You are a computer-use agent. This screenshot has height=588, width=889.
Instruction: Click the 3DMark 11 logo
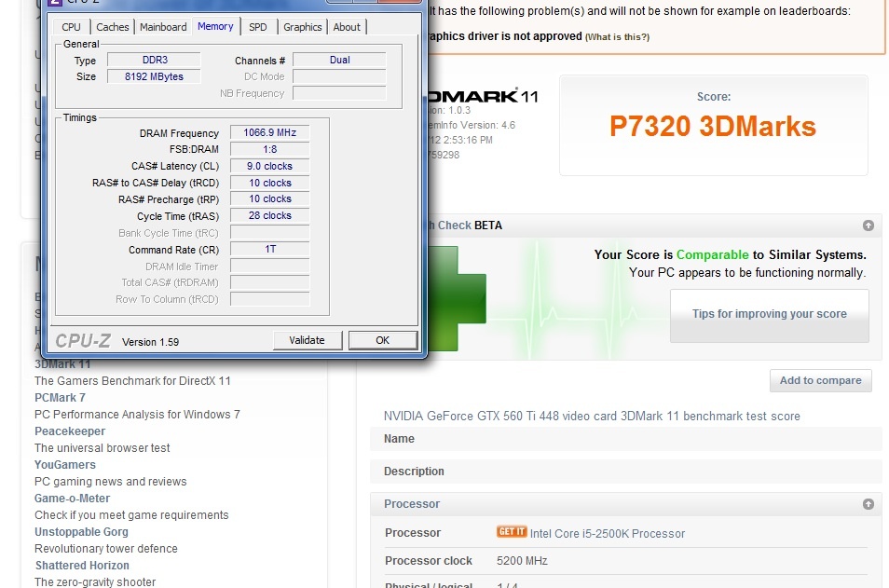click(483, 96)
